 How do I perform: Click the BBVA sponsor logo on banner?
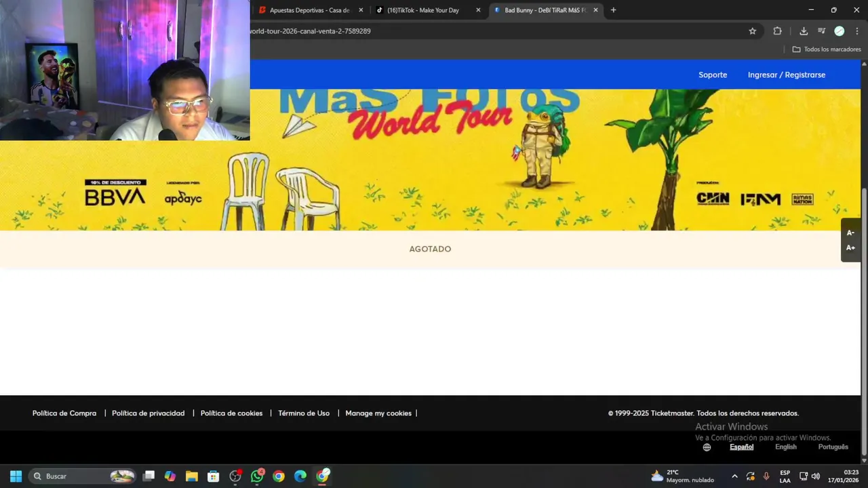click(115, 193)
